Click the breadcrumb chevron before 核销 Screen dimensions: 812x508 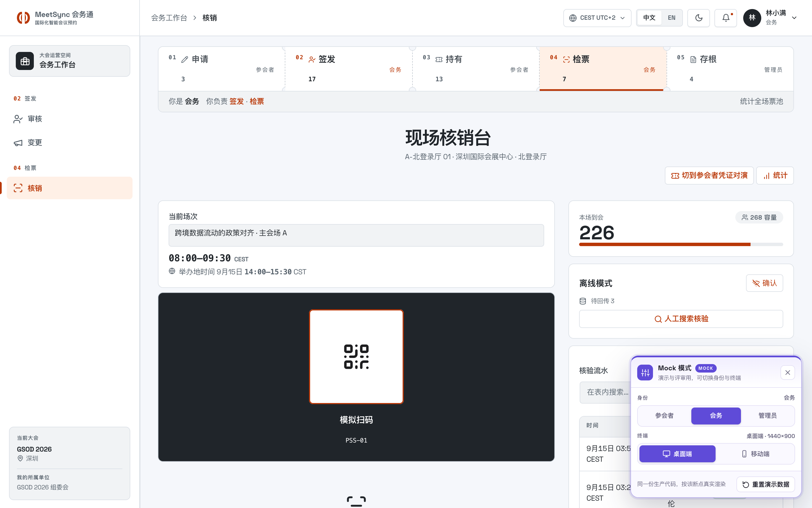[x=195, y=18]
